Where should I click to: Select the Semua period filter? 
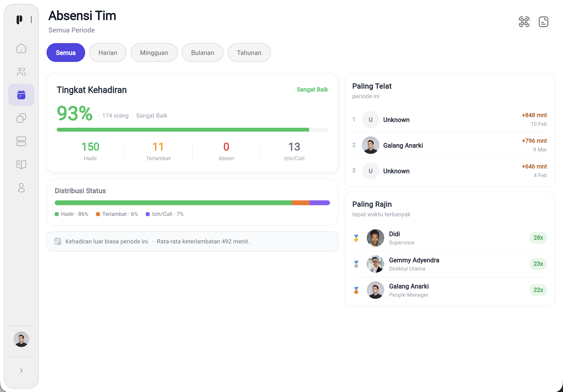66,53
